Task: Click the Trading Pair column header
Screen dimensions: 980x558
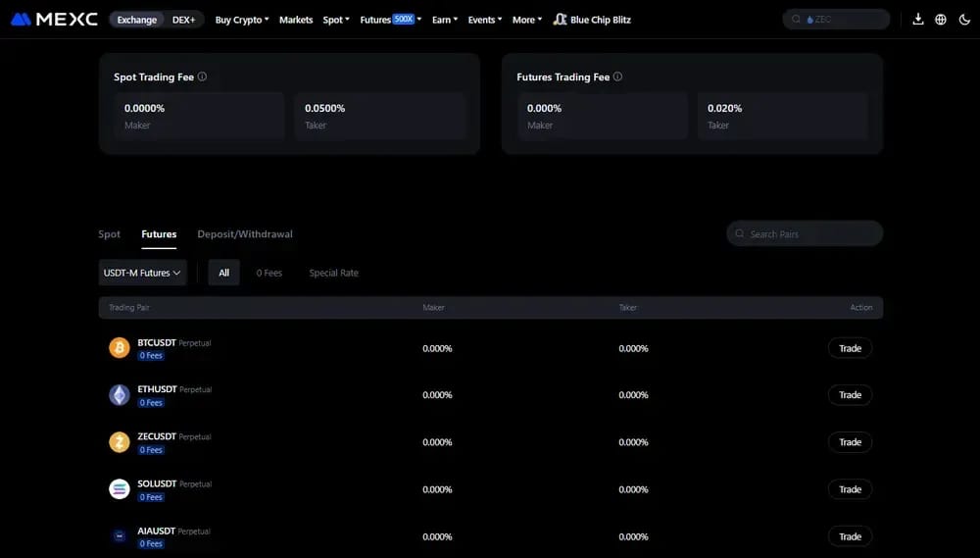Action: pos(128,307)
